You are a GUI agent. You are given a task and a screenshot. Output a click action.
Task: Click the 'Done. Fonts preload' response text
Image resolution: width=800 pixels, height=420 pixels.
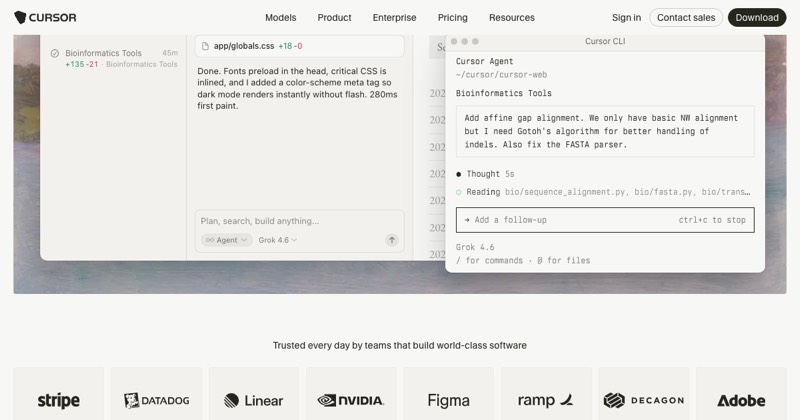(x=297, y=88)
